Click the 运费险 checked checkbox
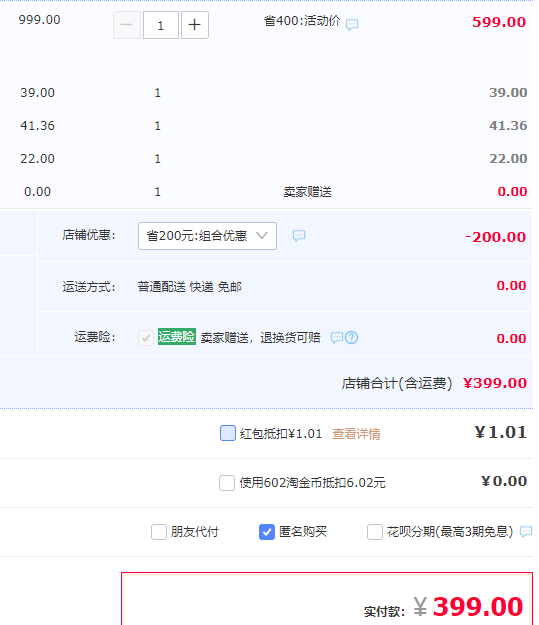 tap(146, 338)
